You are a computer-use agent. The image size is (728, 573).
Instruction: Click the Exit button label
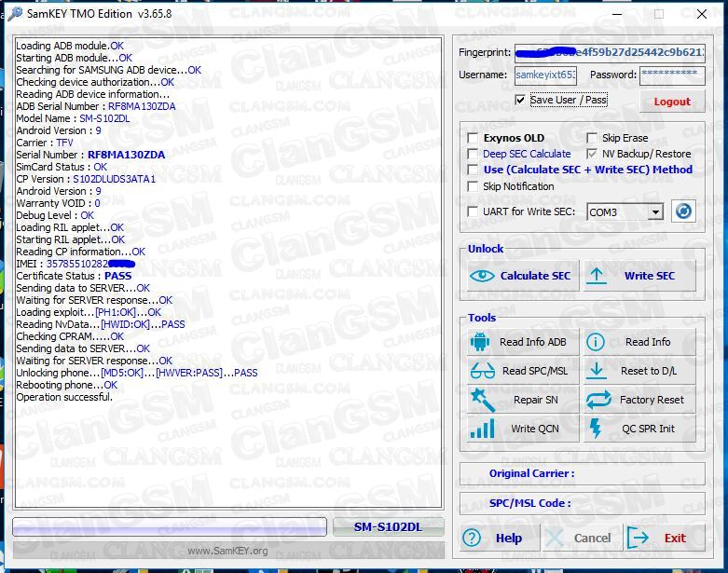(x=675, y=539)
